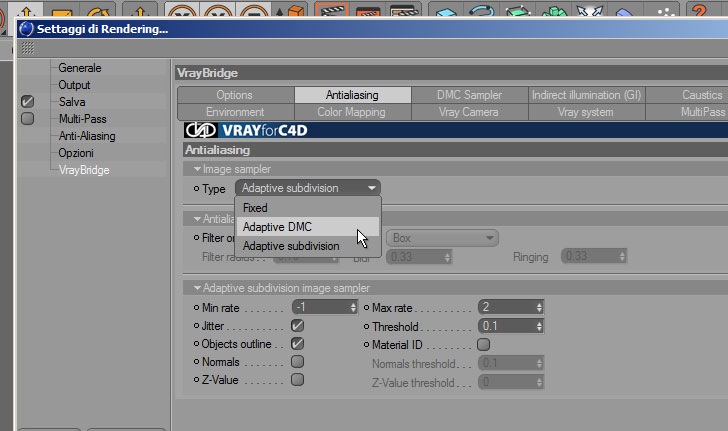Open the Box filter dropdown
The width and height of the screenshot is (728, 431).
coord(442,238)
